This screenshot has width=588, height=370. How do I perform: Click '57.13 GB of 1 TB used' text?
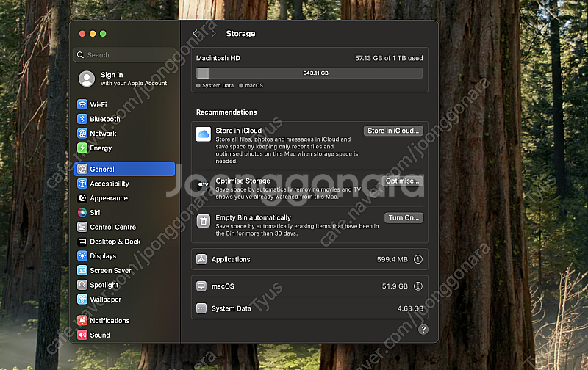coord(389,58)
